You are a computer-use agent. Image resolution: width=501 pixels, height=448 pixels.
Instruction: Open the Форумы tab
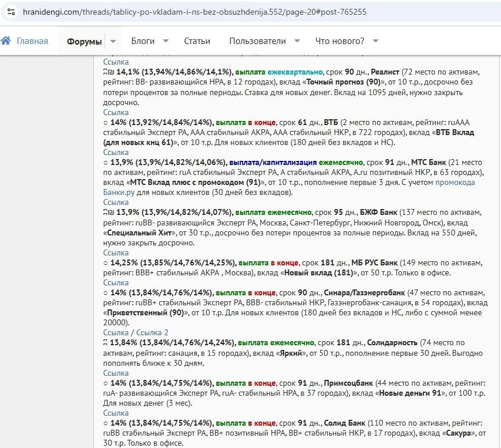click(x=84, y=42)
